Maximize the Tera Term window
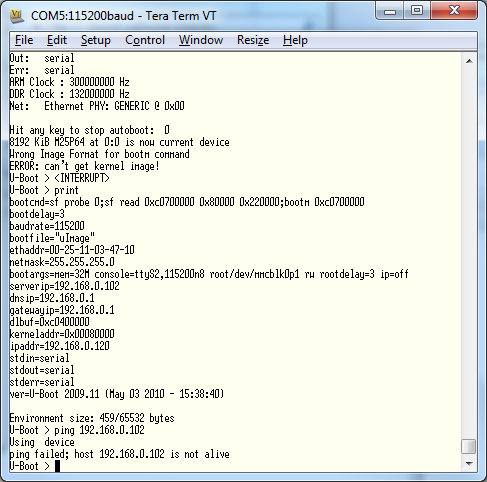Viewport: 487px width, 482px height. tap(417, 11)
